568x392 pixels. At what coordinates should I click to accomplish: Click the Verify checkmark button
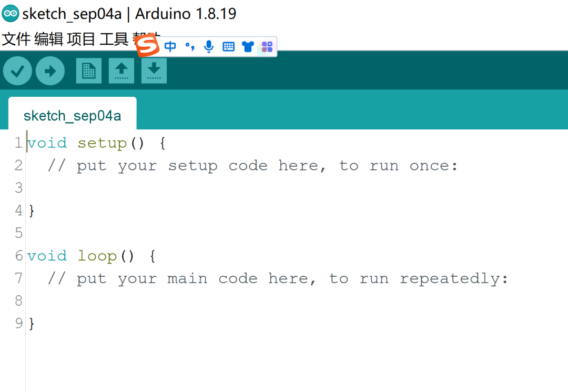(17, 71)
